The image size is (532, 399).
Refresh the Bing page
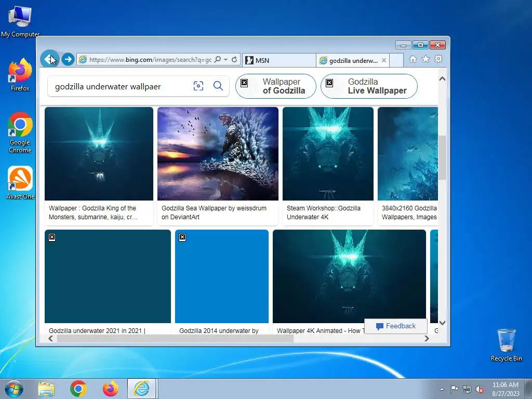[234, 59]
